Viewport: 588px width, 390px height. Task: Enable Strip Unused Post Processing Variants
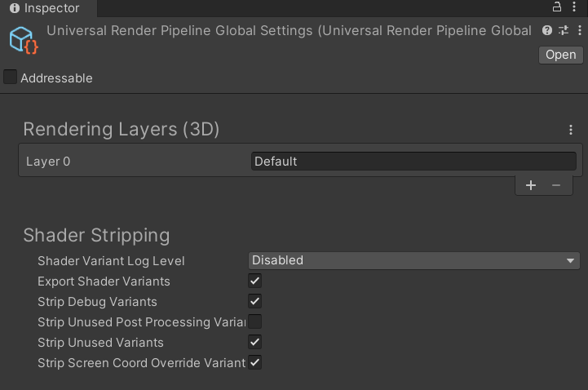pos(255,322)
